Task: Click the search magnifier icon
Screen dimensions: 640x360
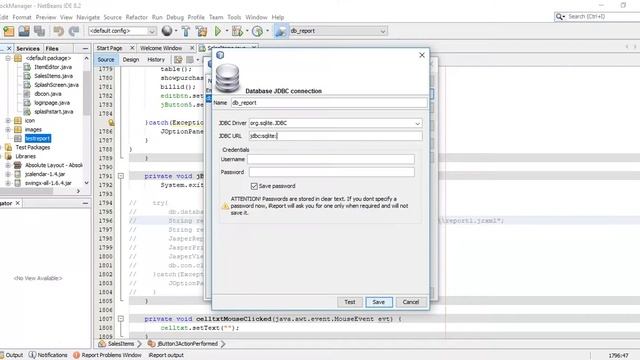Action: coord(559,17)
